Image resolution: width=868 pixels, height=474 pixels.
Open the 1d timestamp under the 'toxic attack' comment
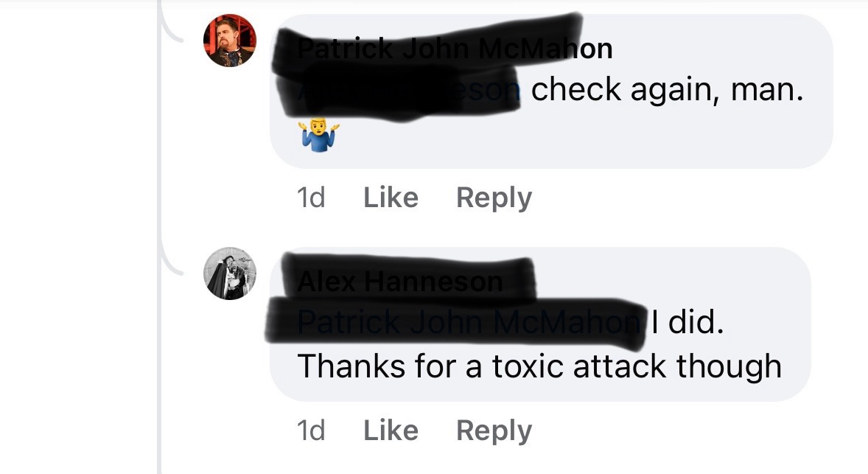[x=310, y=431]
